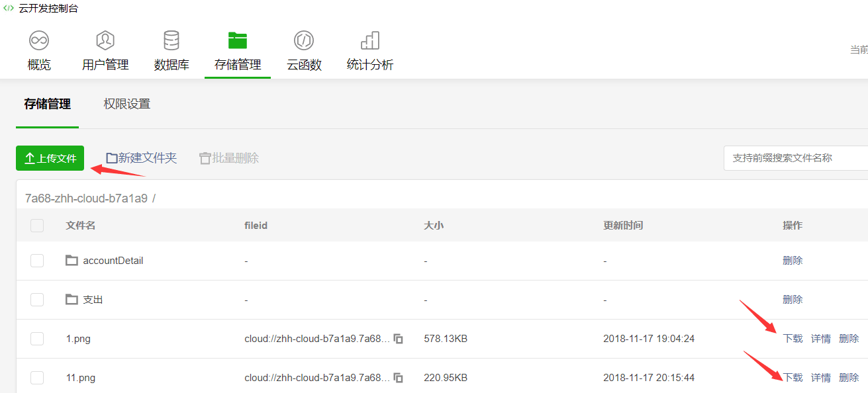Click the 云开发控制台 title text
868x393 pixels.
[x=48, y=9]
